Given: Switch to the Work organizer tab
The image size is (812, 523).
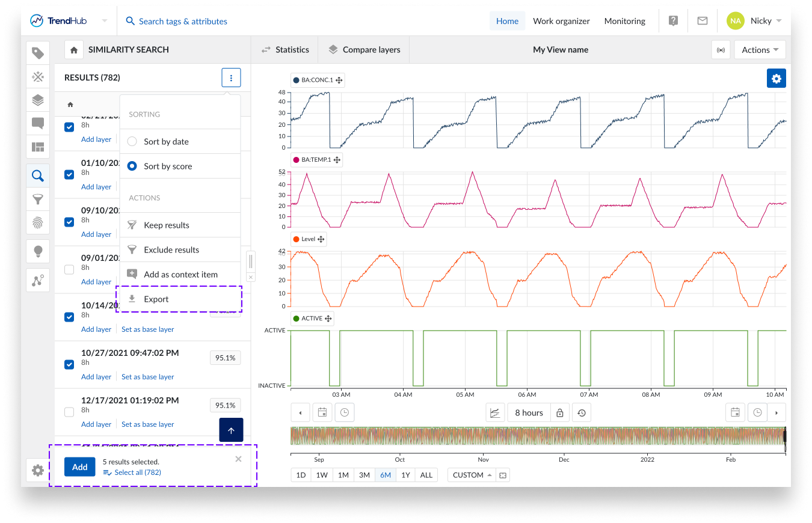Looking at the screenshot, I should pyautogui.click(x=561, y=21).
